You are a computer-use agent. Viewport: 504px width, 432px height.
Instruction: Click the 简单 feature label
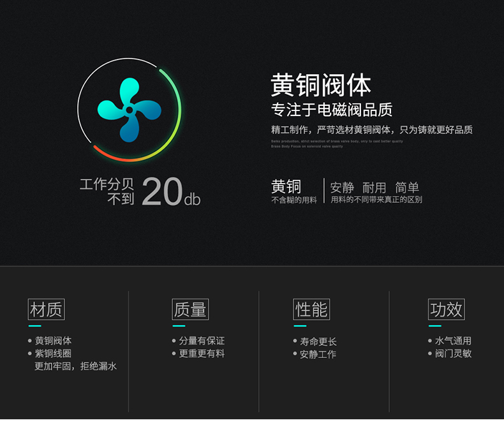(407, 188)
